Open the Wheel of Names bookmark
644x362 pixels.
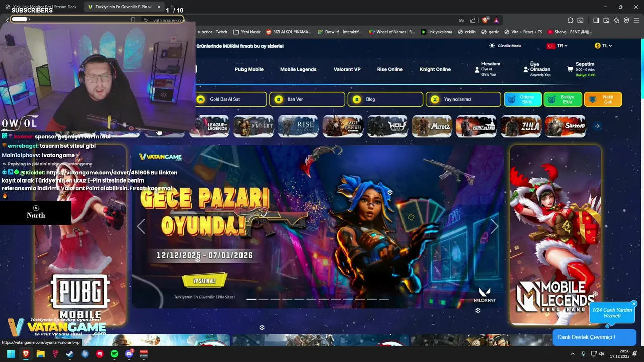click(392, 32)
